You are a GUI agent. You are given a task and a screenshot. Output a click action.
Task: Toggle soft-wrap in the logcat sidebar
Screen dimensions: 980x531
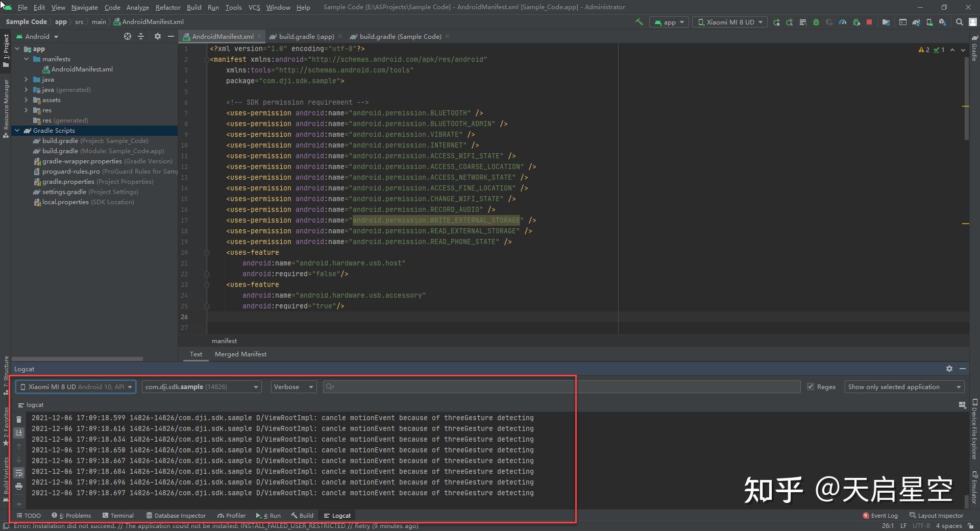pyautogui.click(x=19, y=473)
